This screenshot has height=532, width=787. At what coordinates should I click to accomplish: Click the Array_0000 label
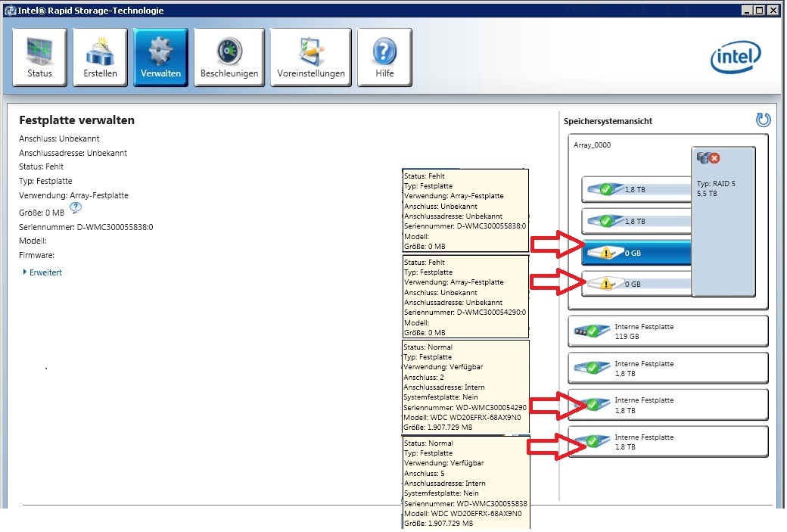(593, 145)
